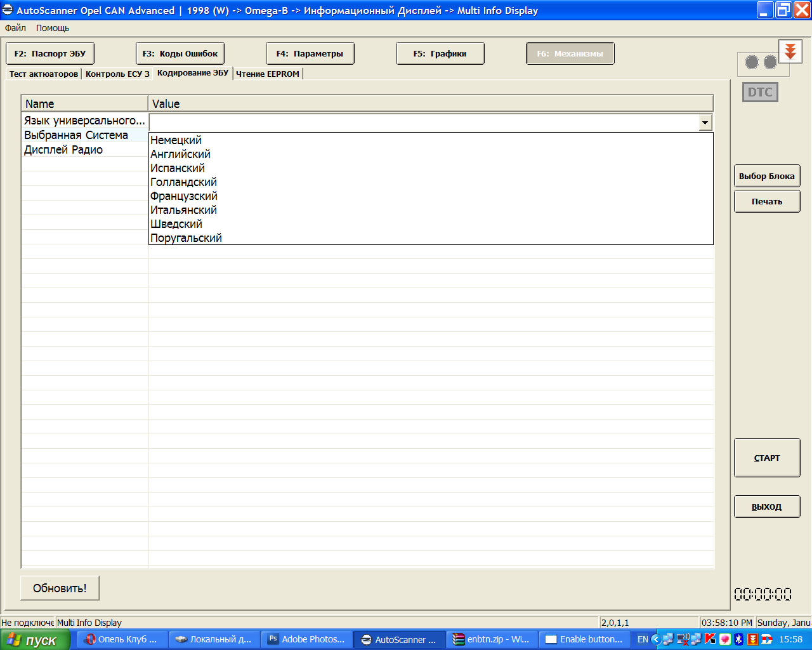Viewport: 812px width, 650px height.
Task: Click the AutoScanner icon in the title bar
Action: pyautogui.click(x=8, y=10)
